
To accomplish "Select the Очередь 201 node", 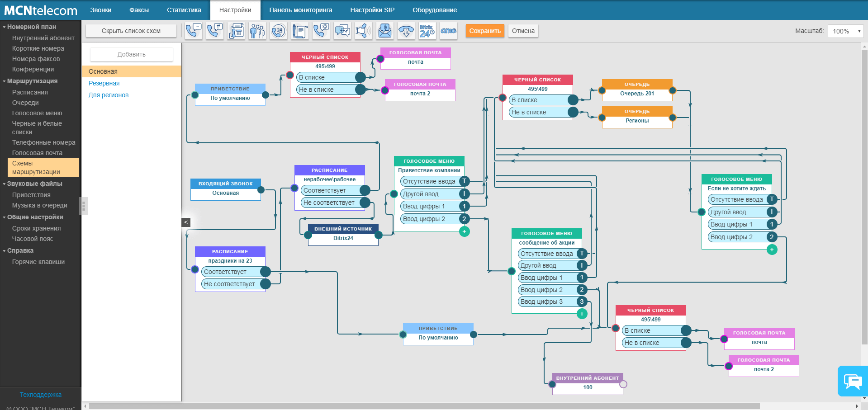I will coord(637,90).
